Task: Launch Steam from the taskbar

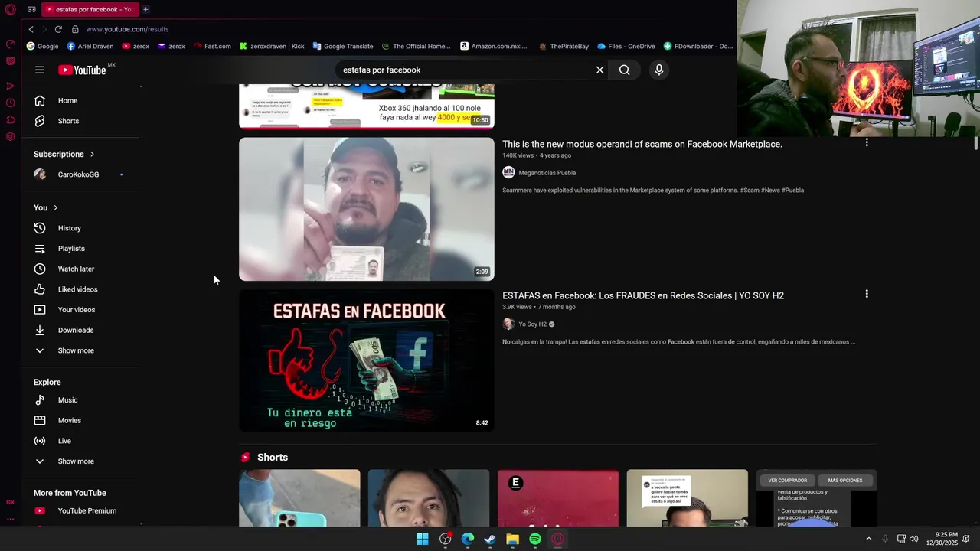Action: click(490, 539)
